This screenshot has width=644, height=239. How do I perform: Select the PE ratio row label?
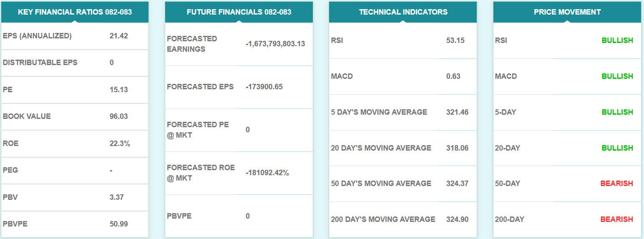[8, 90]
